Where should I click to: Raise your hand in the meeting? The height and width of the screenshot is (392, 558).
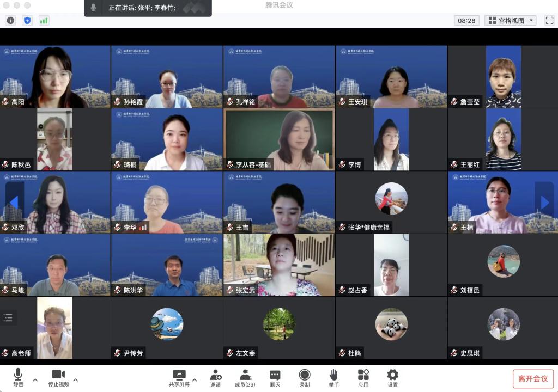333,377
